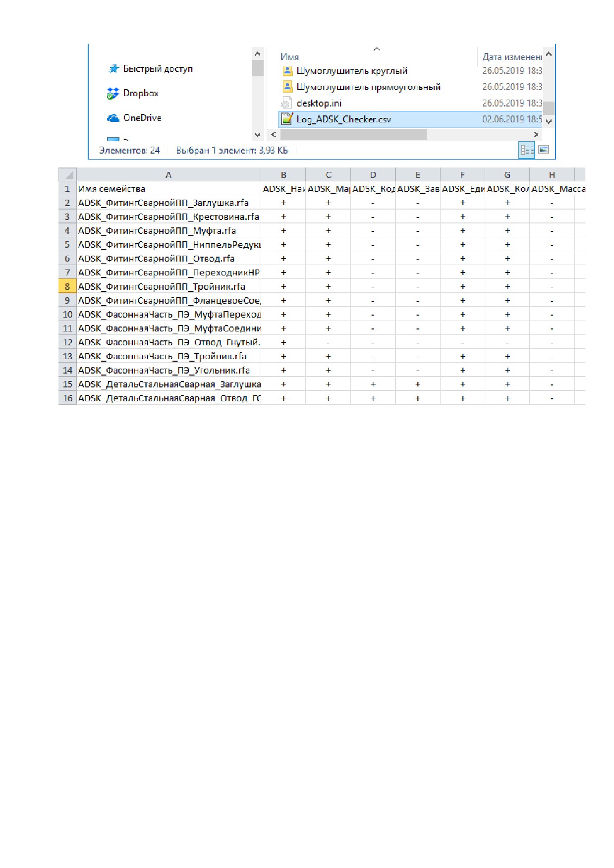Click cell ADSK_ФитингСварнойПП_Тройник.rfa
This screenshot has height=868, width=614.
[168, 286]
